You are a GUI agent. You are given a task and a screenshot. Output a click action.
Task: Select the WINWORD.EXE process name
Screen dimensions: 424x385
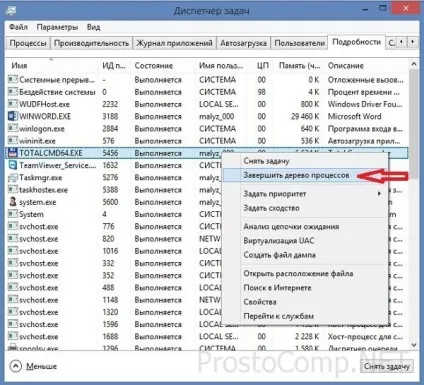45,117
